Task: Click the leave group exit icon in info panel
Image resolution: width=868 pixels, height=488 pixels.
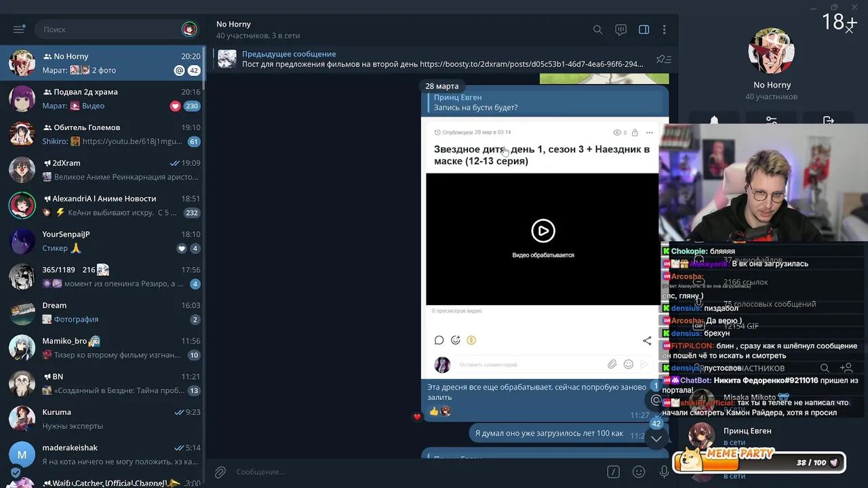Action: tap(828, 121)
